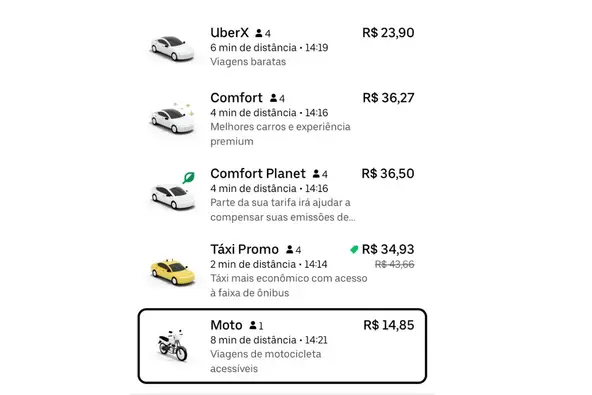The height and width of the screenshot is (395, 592).
Task: Select the UberX ride option
Action: pos(282,47)
